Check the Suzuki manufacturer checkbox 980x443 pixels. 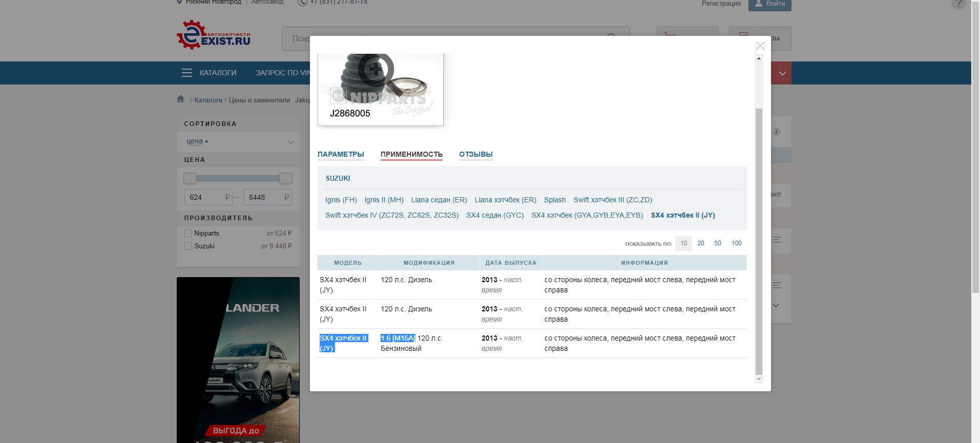[x=188, y=246]
